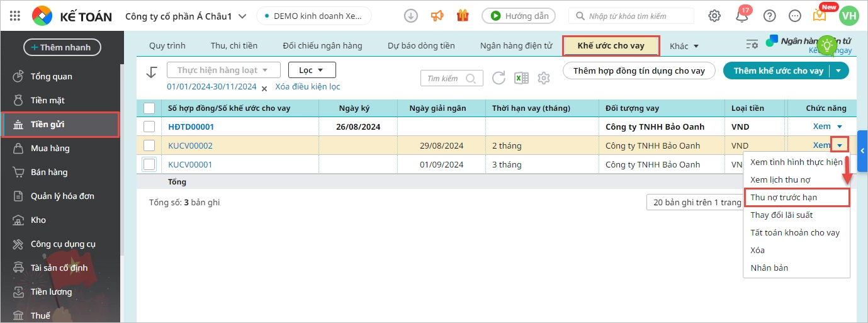Open the orange New feature icon

820,15
